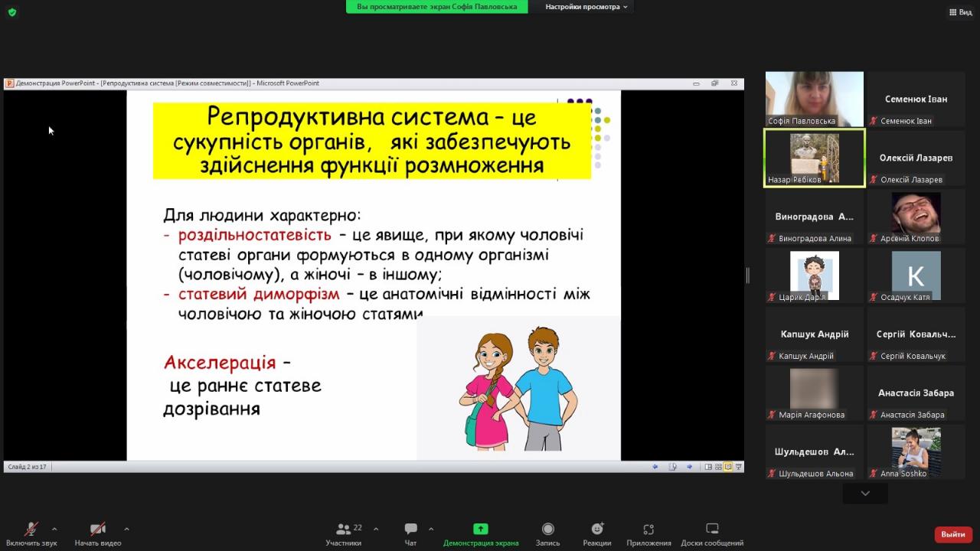Start recording with Запись button
The image size is (980, 551).
[x=547, y=533]
